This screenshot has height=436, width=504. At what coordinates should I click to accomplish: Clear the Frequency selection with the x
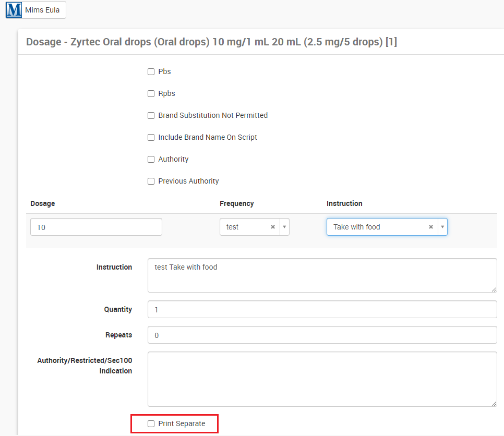(273, 227)
